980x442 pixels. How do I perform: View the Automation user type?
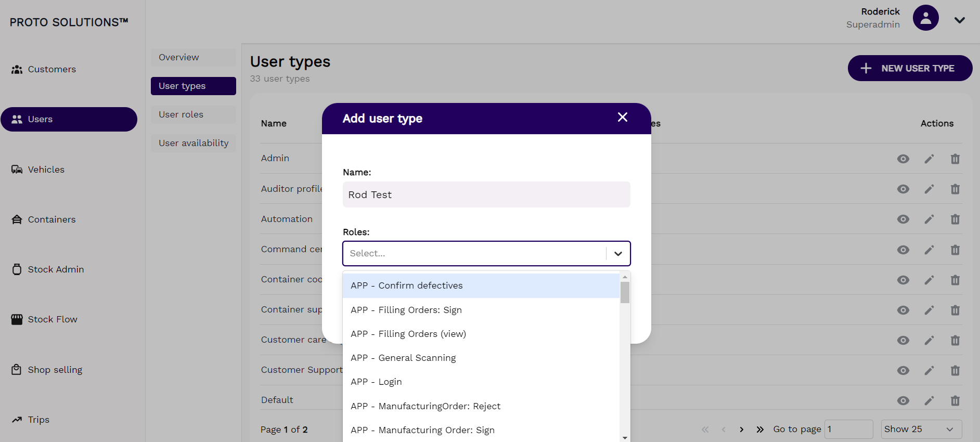(903, 219)
